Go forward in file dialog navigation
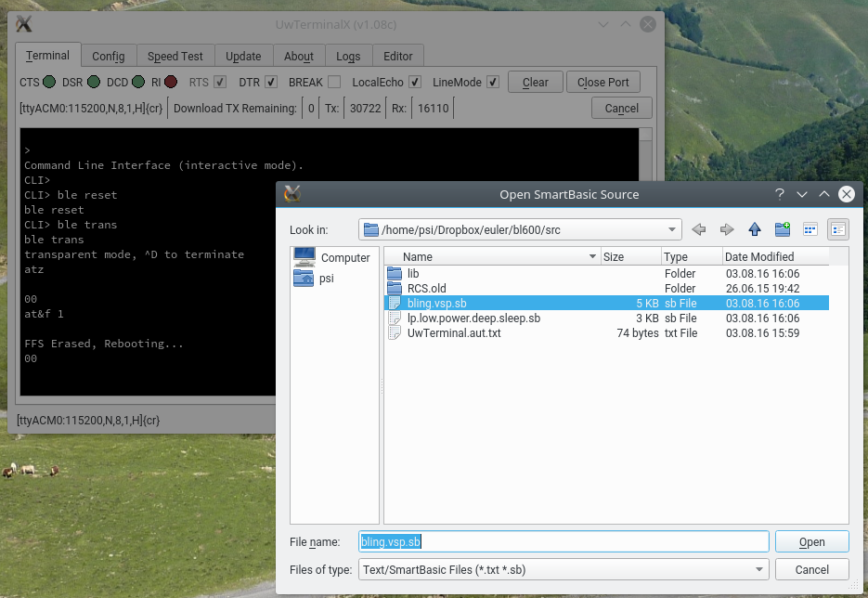The image size is (868, 598). click(x=726, y=229)
